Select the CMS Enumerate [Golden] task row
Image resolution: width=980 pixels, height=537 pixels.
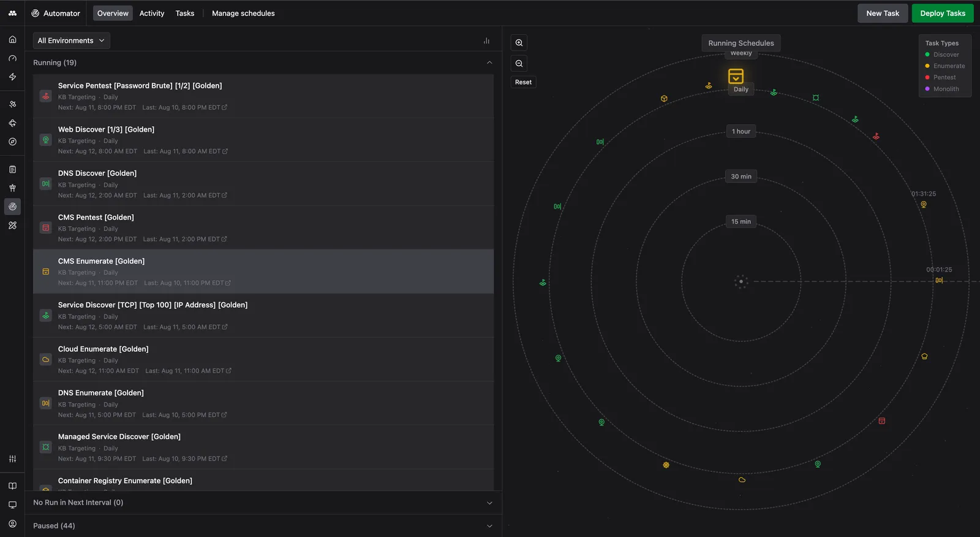263,272
